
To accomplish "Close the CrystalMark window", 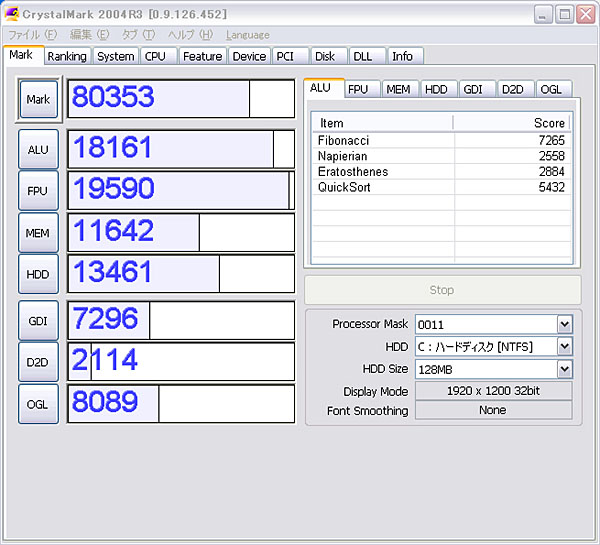I will tap(586, 15).
